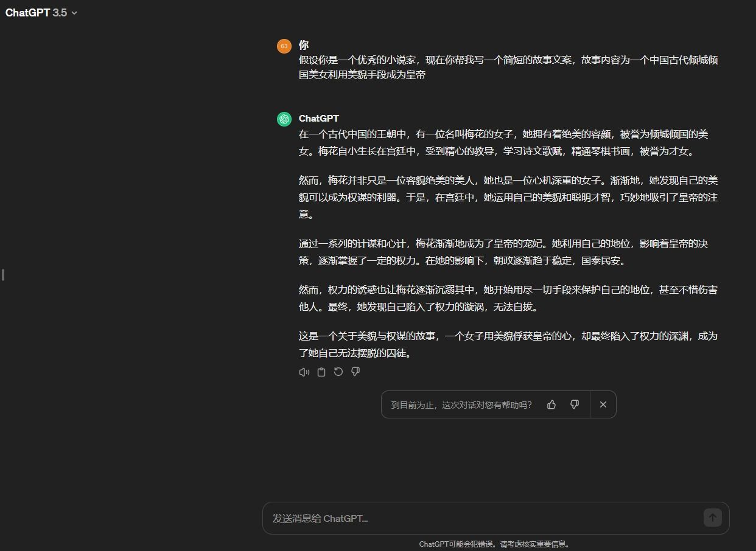Give thumbs down in the feedback prompt

[x=575, y=404]
